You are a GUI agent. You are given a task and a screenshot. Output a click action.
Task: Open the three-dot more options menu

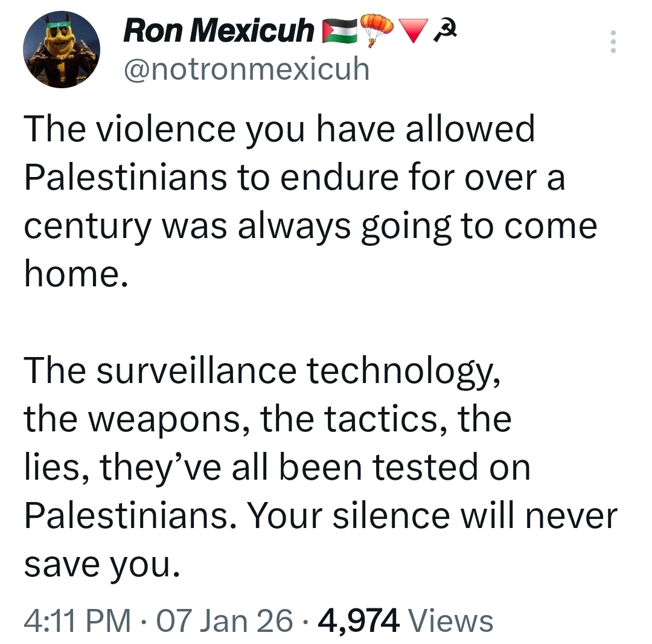pos(613,42)
